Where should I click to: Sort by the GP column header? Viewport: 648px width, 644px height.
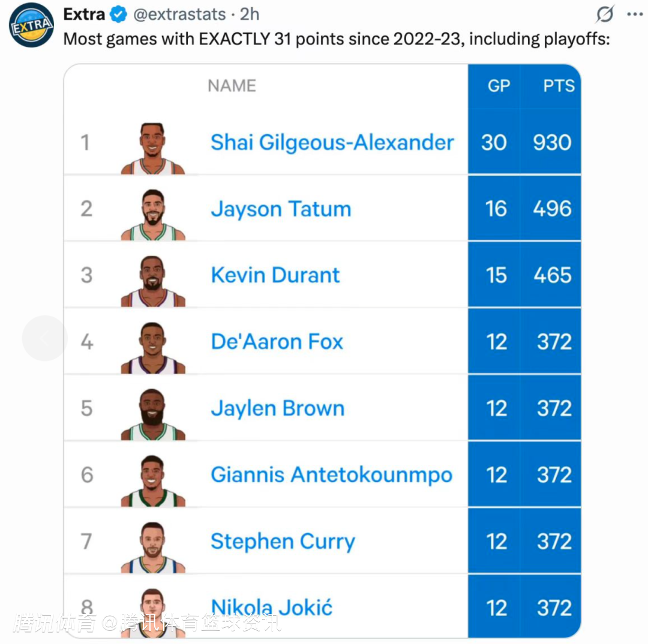499,86
